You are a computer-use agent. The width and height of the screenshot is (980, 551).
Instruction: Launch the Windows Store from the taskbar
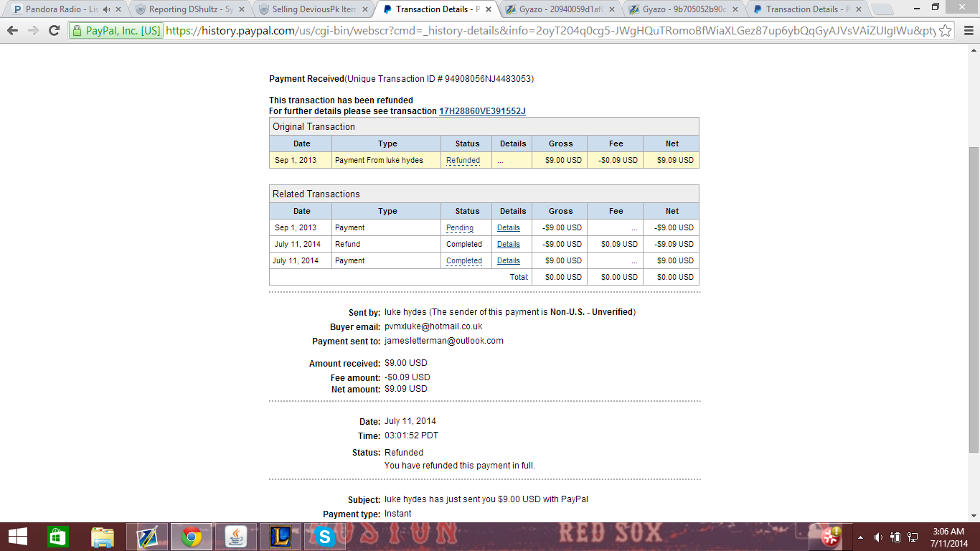(57, 536)
